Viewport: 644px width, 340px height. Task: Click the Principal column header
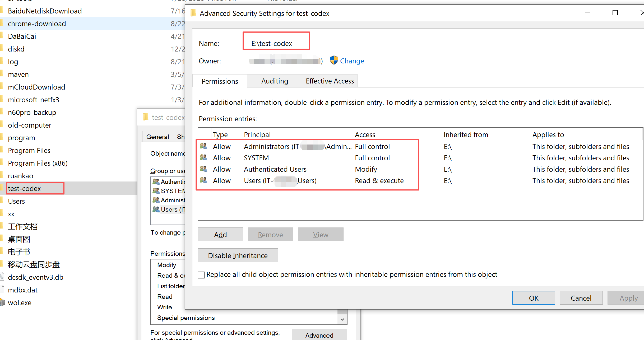(298, 134)
